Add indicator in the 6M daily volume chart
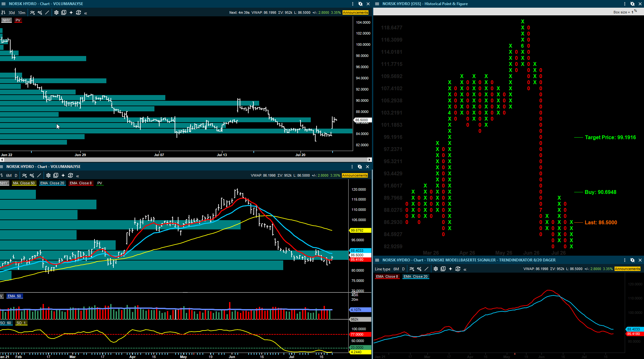This screenshot has width=644, height=359. coord(24,175)
